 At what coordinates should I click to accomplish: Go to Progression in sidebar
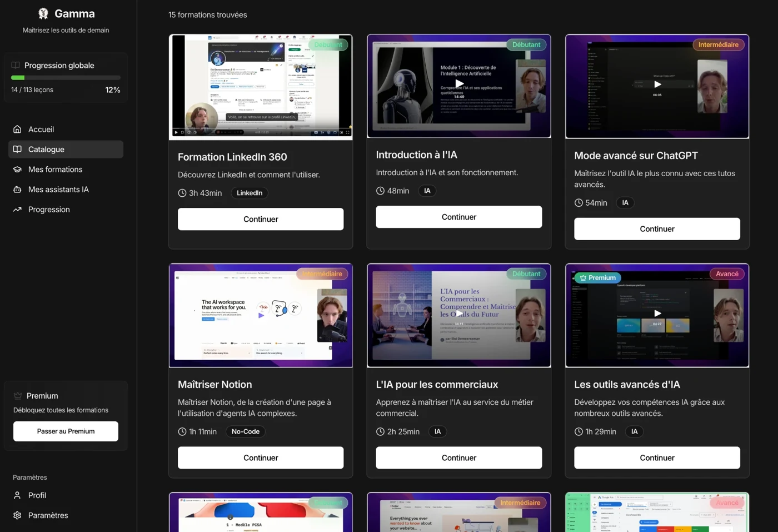(66, 209)
